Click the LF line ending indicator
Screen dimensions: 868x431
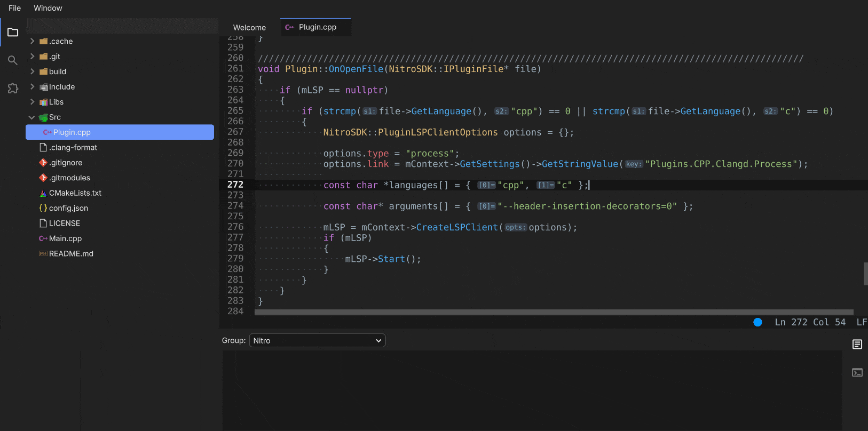(x=861, y=322)
